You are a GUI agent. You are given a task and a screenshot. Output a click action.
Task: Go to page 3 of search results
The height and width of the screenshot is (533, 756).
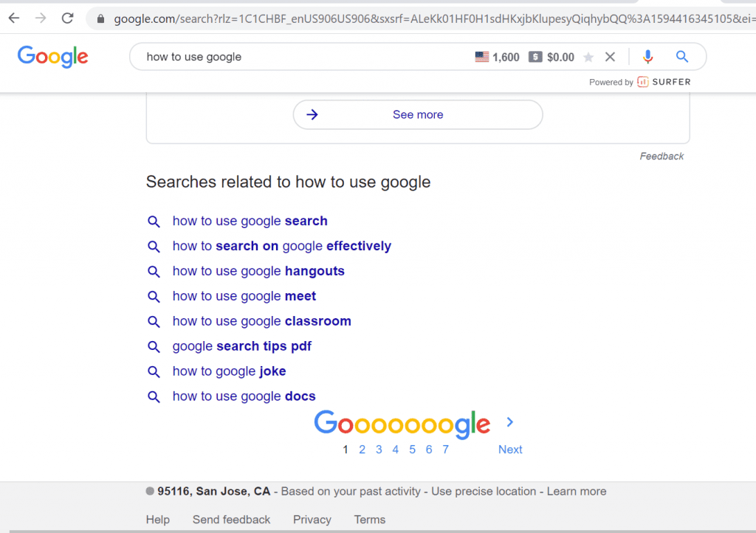(379, 449)
